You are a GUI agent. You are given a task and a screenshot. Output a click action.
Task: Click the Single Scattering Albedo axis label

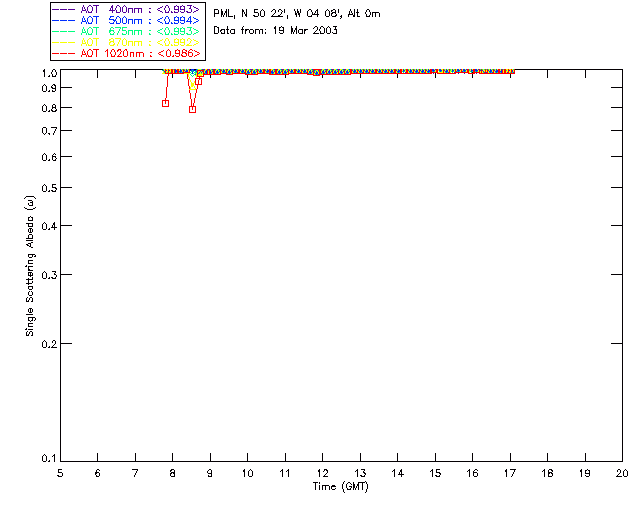click(x=30, y=266)
